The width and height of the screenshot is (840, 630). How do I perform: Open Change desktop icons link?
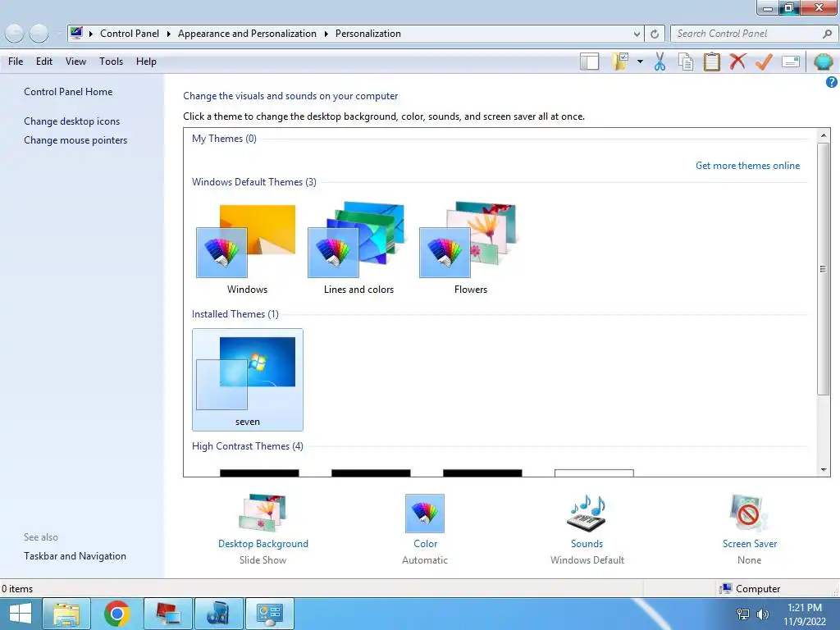click(72, 121)
